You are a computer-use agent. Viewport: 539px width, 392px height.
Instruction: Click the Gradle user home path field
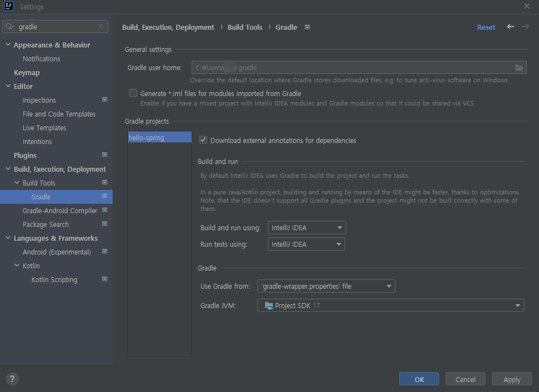[x=359, y=68]
